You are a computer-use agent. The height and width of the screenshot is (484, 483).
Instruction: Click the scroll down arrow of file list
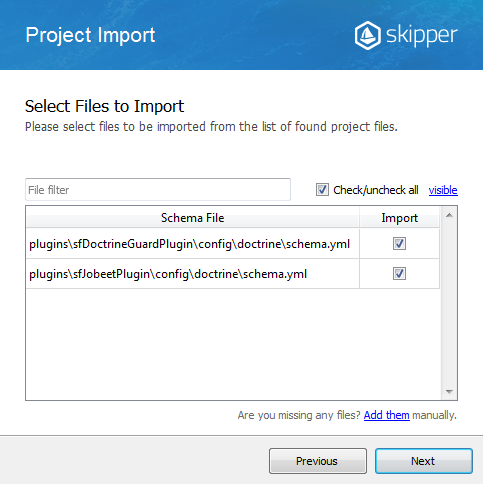(449, 391)
